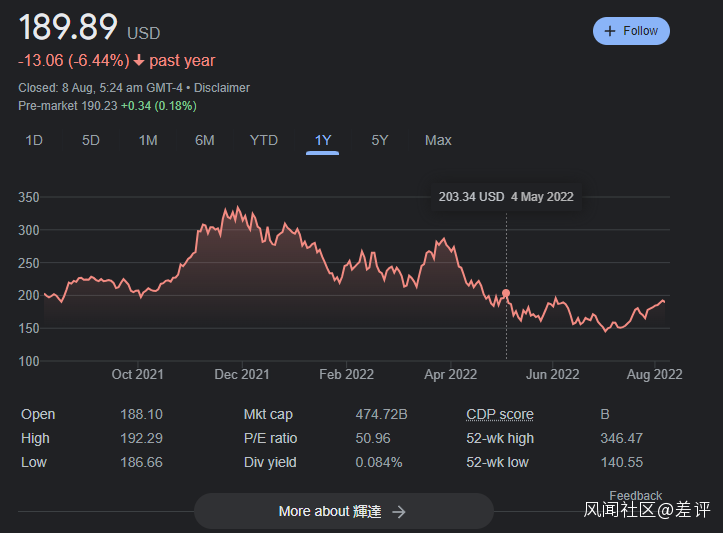The height and width of the screenshot is (533, 723).
Task: Click the red down arrow price indicator
Action: pos(139,61)
